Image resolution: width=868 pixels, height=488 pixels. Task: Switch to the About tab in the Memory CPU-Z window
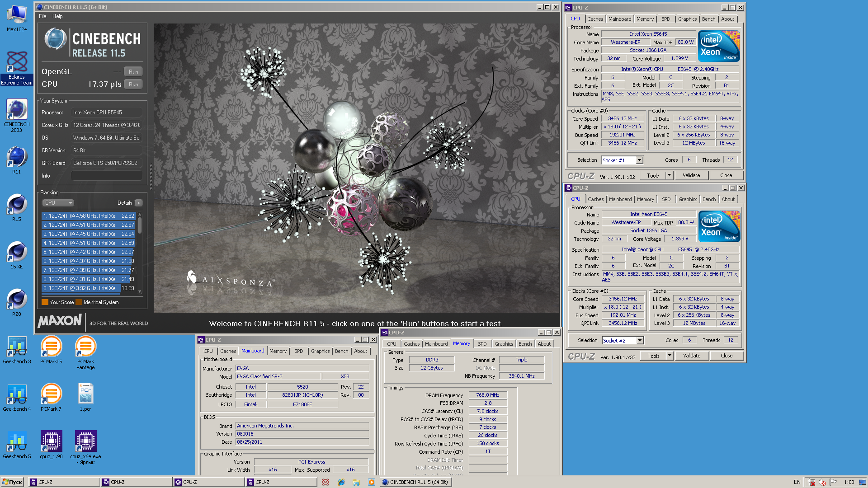click(x=544, y=344)
